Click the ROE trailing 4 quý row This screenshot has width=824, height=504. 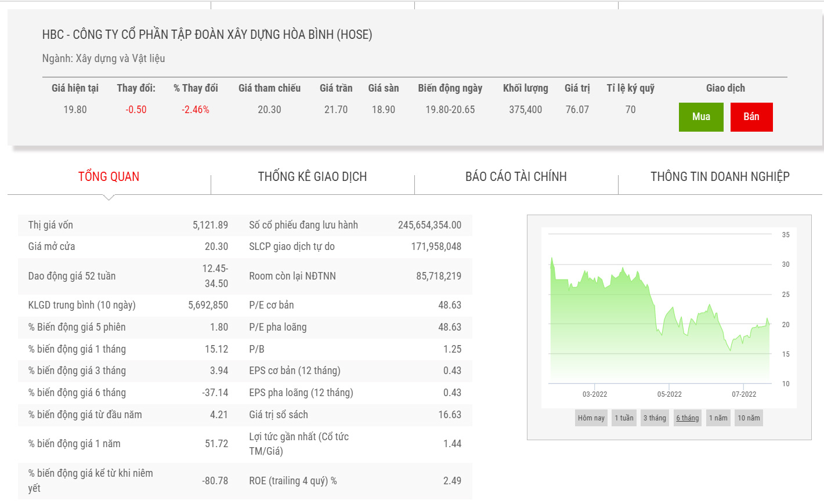click(355, 481)
